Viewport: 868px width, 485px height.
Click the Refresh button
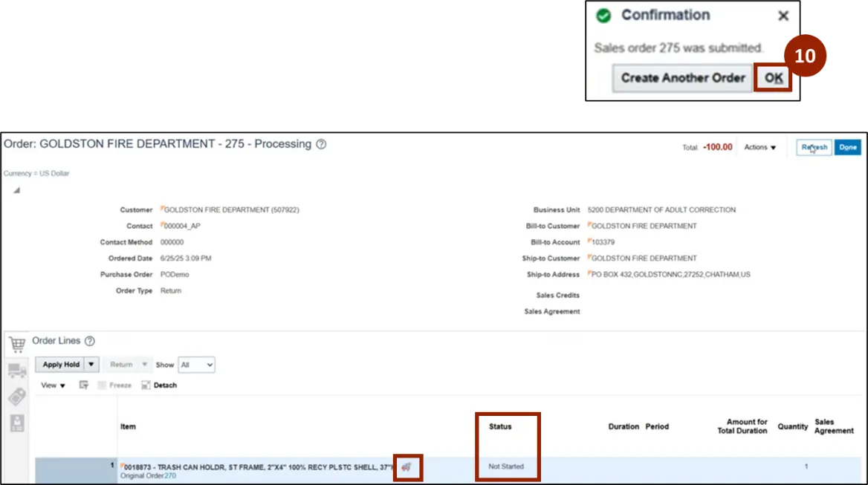(814, 147)
